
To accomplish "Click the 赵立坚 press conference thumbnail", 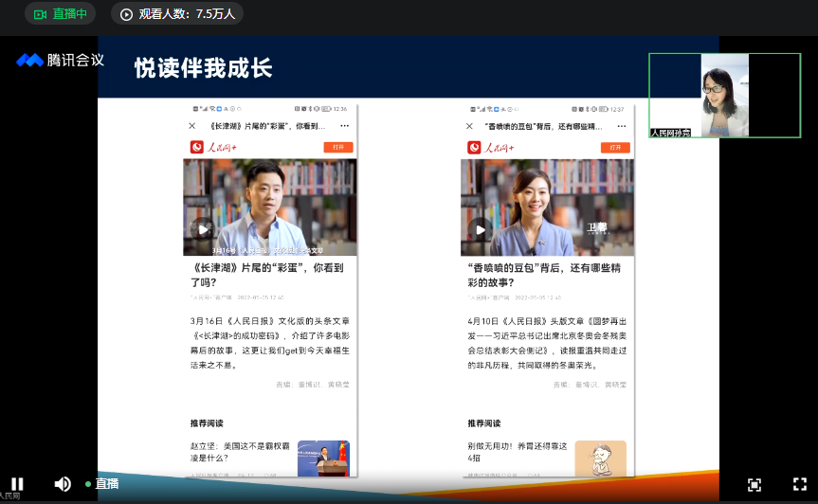I will pyautogui.click(x=323, y=459).
